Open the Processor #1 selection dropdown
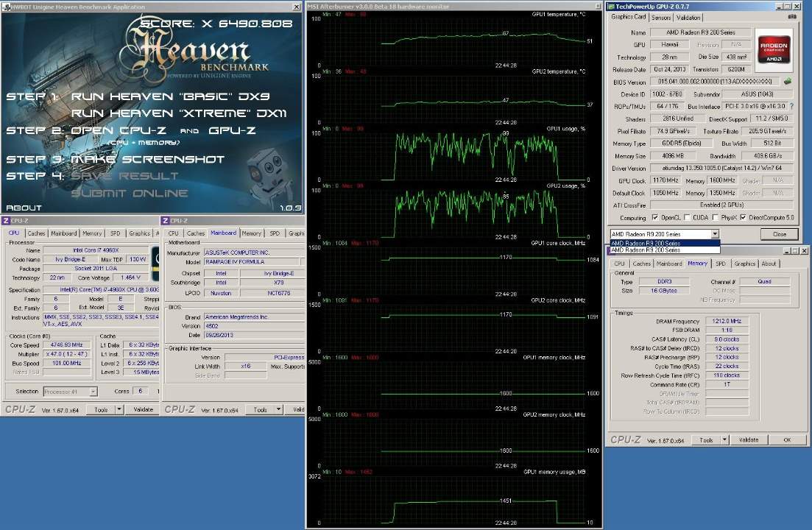The height and width of the screenshot is (530, 812). pyautogui.click(x=93, y=392)
